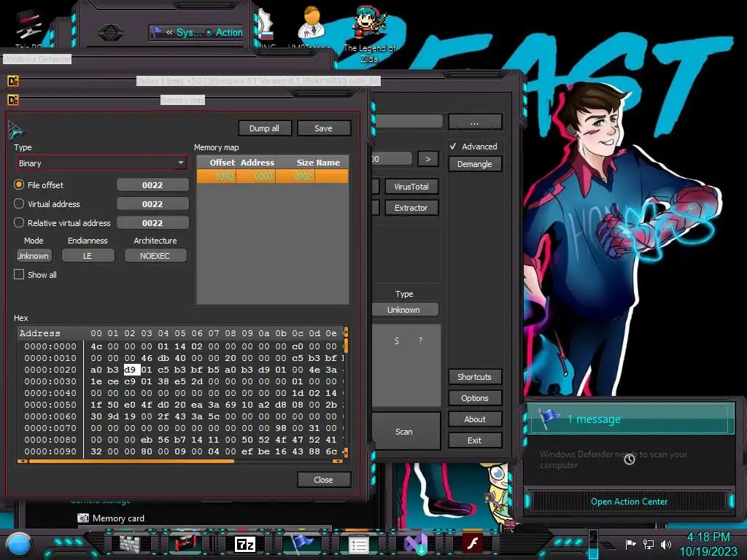Click the Action breadcrumb in the background window

coord(228,32)
